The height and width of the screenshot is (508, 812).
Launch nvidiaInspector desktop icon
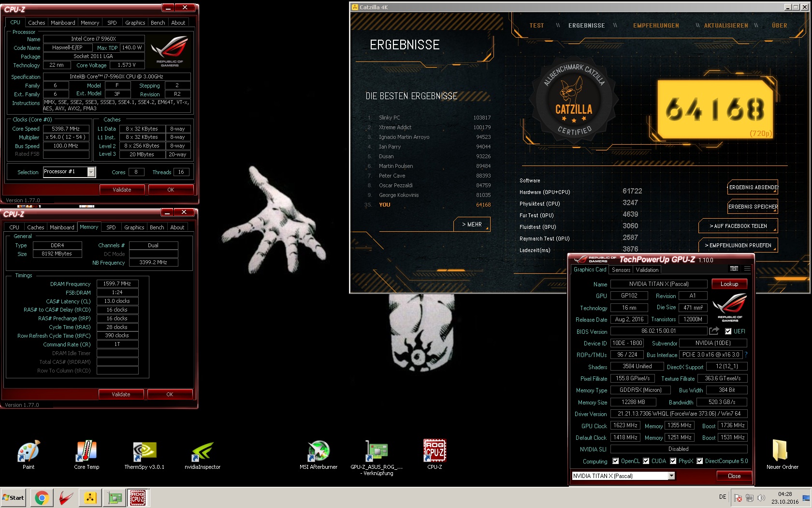click(x=203, y=454)
